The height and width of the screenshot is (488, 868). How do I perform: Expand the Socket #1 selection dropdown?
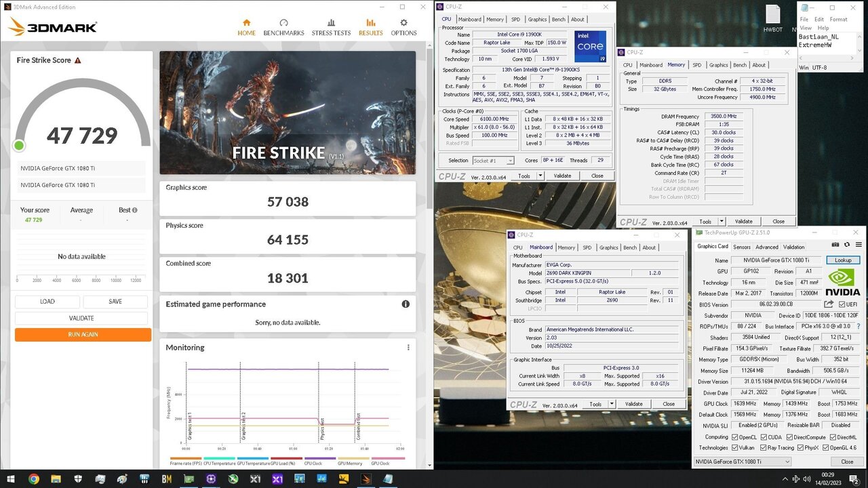[511, 161]
